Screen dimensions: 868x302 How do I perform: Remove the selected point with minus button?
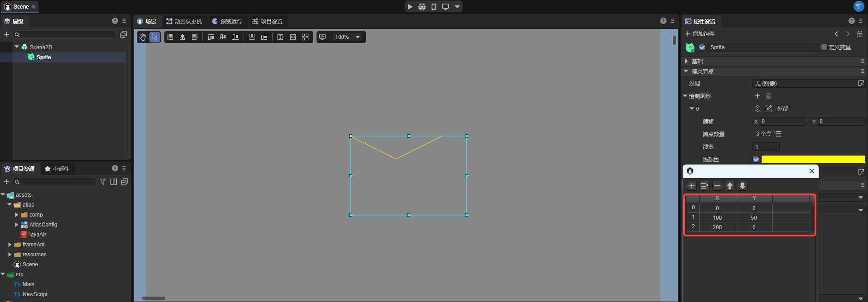click(x=717, y=186)
